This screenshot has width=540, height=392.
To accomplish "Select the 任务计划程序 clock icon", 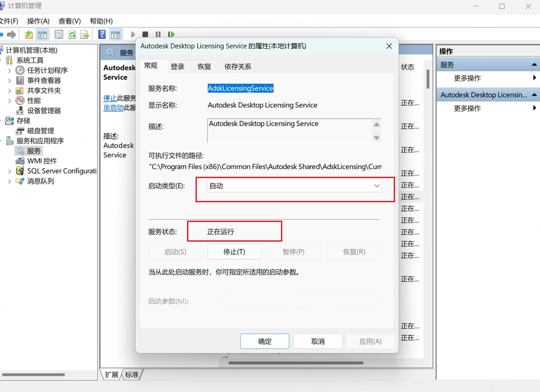I will [20, 70].
